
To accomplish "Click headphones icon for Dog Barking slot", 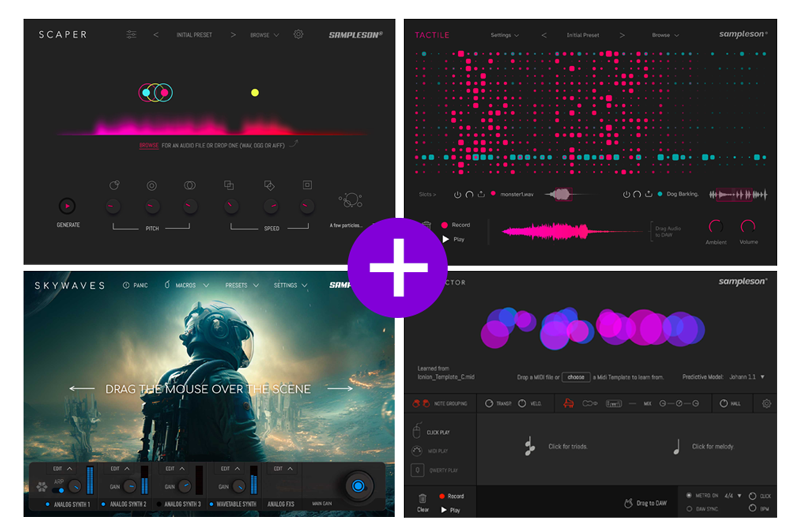I will tap(637, 194).
